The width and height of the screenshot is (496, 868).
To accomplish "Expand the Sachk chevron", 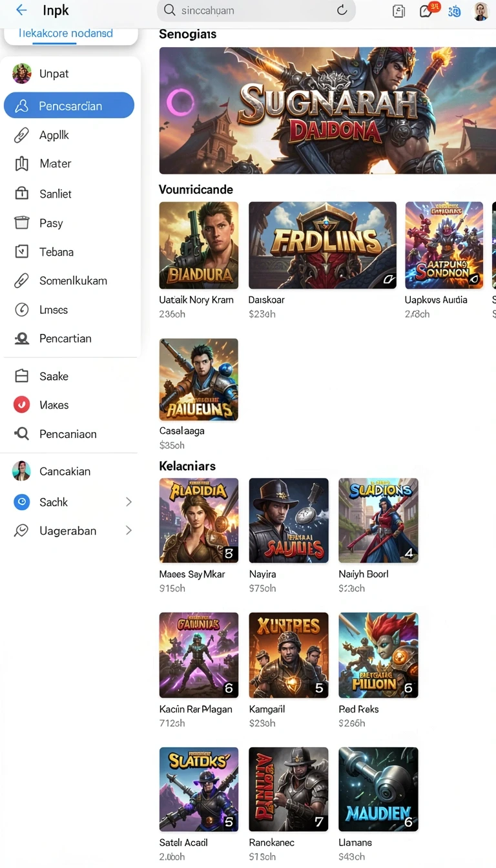I will [129, 502].
